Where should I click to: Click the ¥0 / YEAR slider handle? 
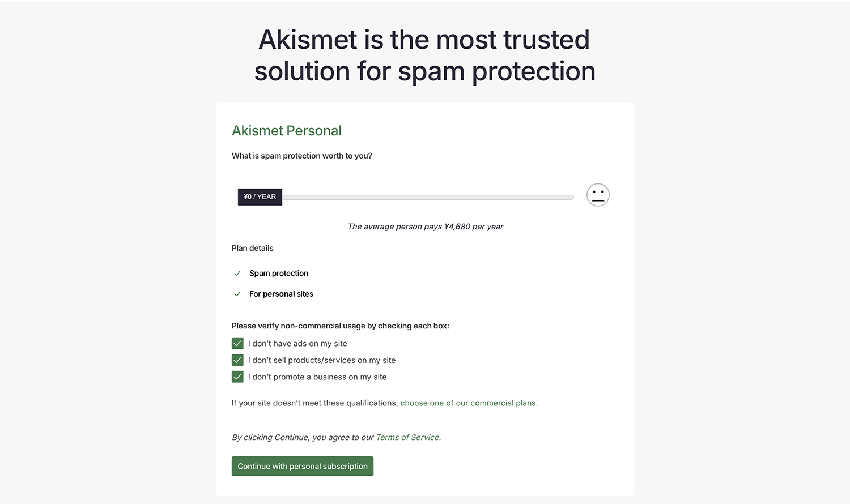(260, 197)
